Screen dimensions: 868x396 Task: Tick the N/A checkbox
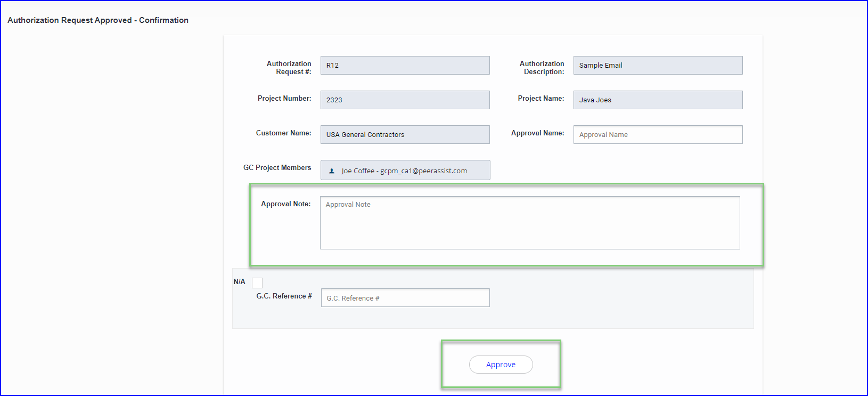[257, 282]
